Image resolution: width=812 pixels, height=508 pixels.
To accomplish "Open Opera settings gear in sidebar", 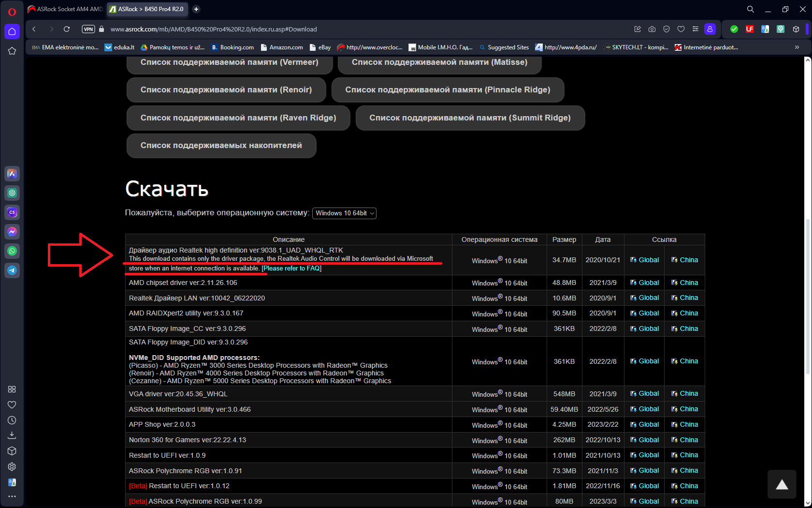I will point(12,466).
